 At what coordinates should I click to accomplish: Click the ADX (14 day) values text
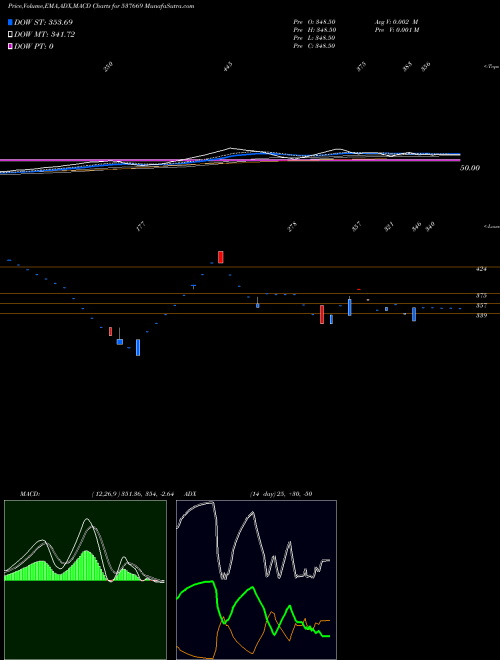(281, 493)
